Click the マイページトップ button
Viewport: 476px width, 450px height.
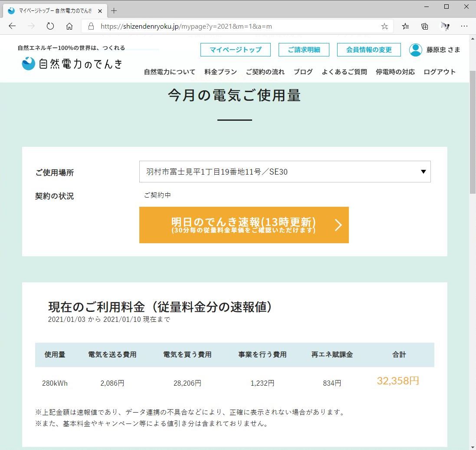pos(235,50)
